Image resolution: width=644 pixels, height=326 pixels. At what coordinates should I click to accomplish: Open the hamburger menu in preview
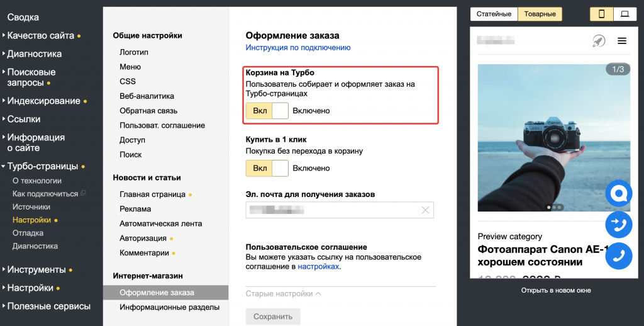pyautogui.click(x=622, y=41)
